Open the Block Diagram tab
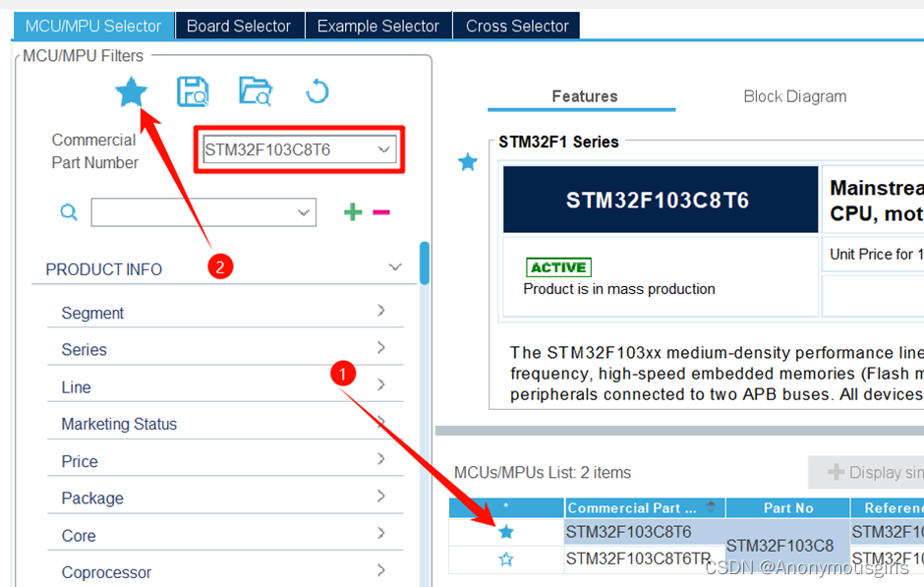 click(x=795, y=96)
